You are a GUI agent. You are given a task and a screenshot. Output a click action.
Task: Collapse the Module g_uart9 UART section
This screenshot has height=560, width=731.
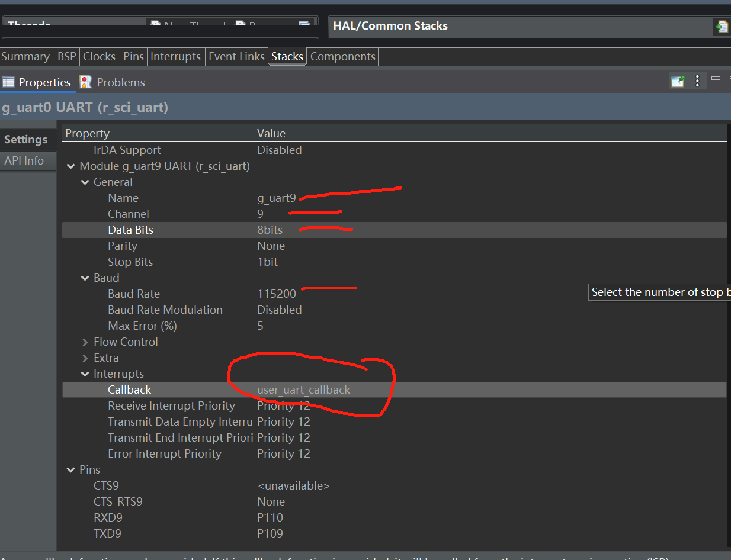[71, 166]
